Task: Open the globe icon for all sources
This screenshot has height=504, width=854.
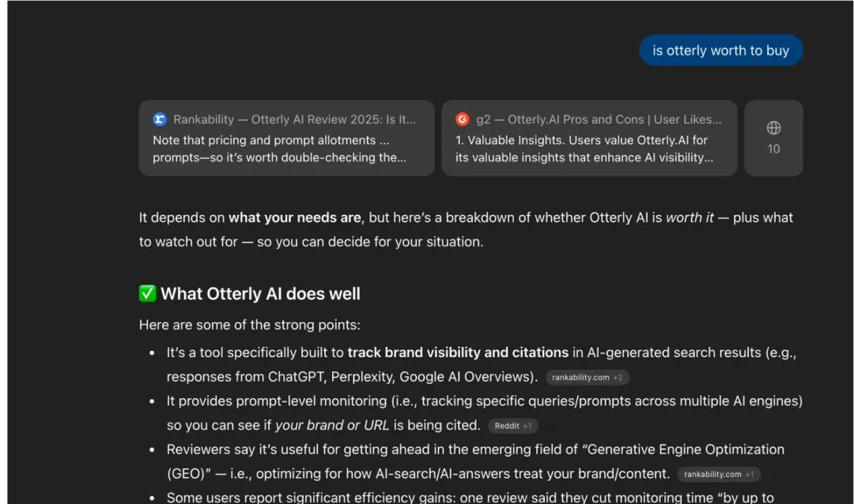Action: (x=773, y=128)
